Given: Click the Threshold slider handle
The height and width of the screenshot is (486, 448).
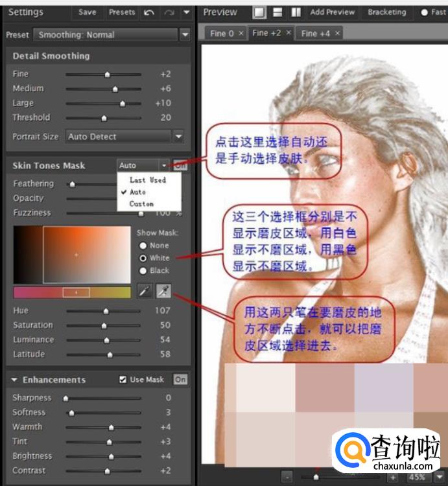Looking at the screenshot, I should pyautogui.click(x=104, y=118).
